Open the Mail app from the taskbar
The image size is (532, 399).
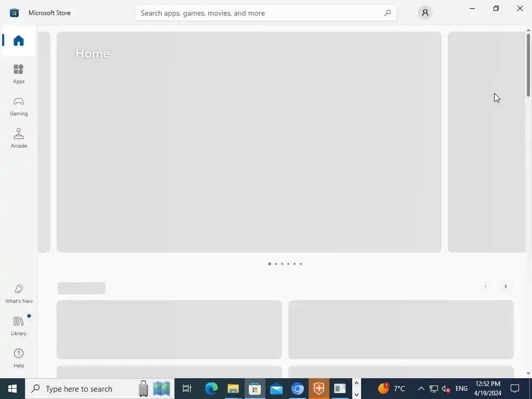tap(276, 389)
